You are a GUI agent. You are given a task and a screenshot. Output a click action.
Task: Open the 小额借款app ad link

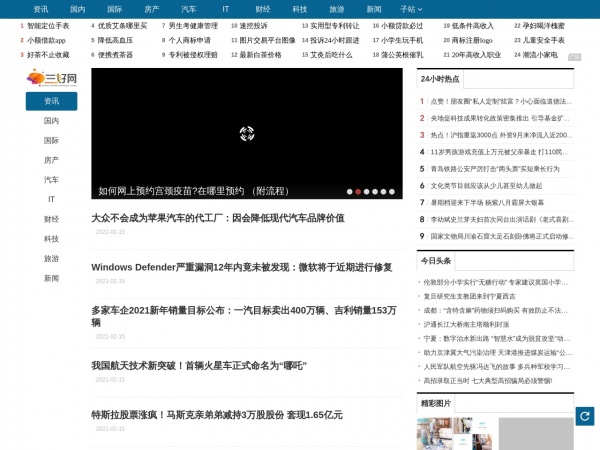[46, 40]
